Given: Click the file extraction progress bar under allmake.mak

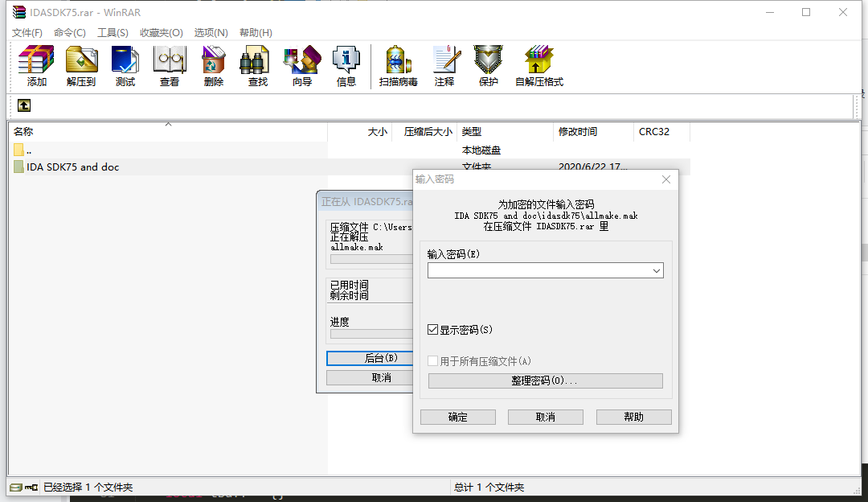Looking at the screenshot, I should (371, 259).
